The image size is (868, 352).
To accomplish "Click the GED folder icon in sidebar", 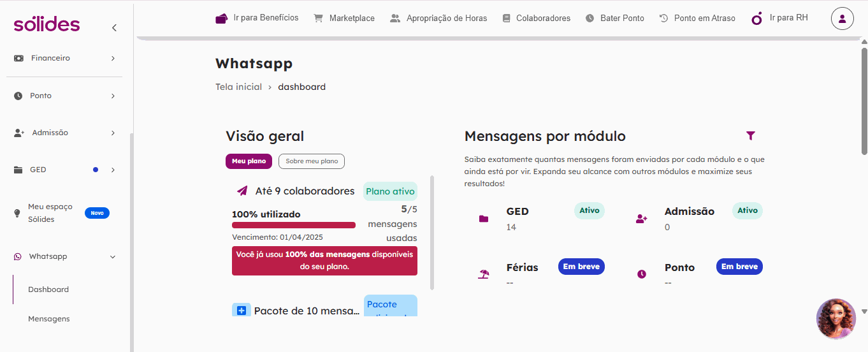I will 18,170.
